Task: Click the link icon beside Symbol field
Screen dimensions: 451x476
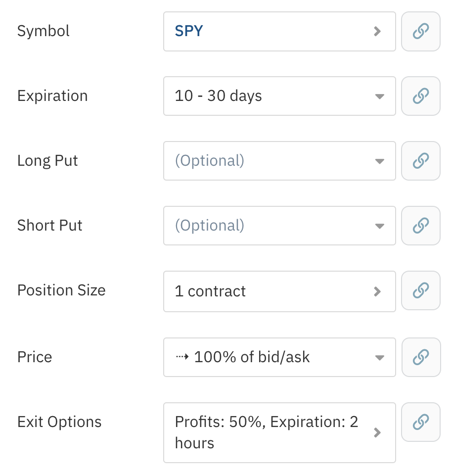Action: coord(420,31)
